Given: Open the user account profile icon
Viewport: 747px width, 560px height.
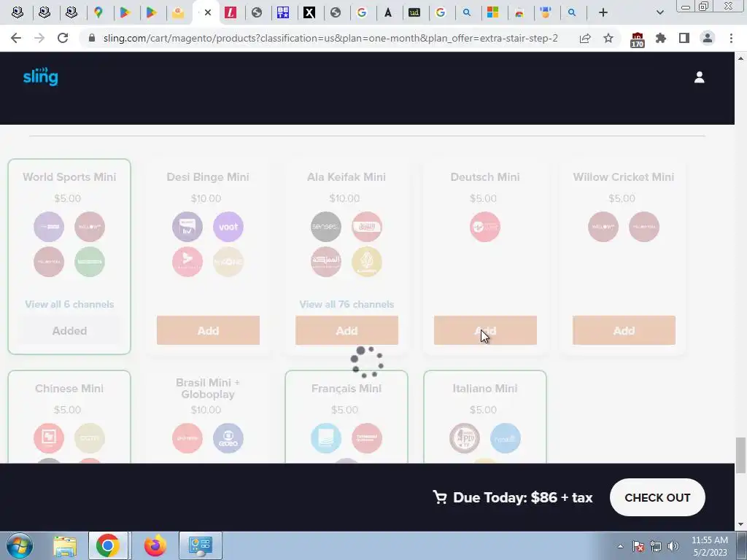Looking at the screenshot, I should (x=699, y=77).
